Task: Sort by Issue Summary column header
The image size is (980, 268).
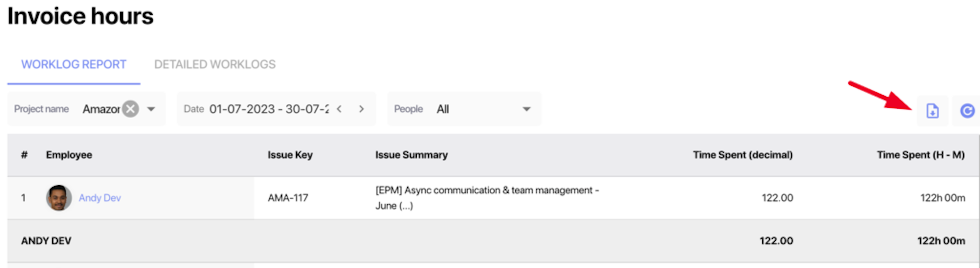Action: [x=412, y=155]
